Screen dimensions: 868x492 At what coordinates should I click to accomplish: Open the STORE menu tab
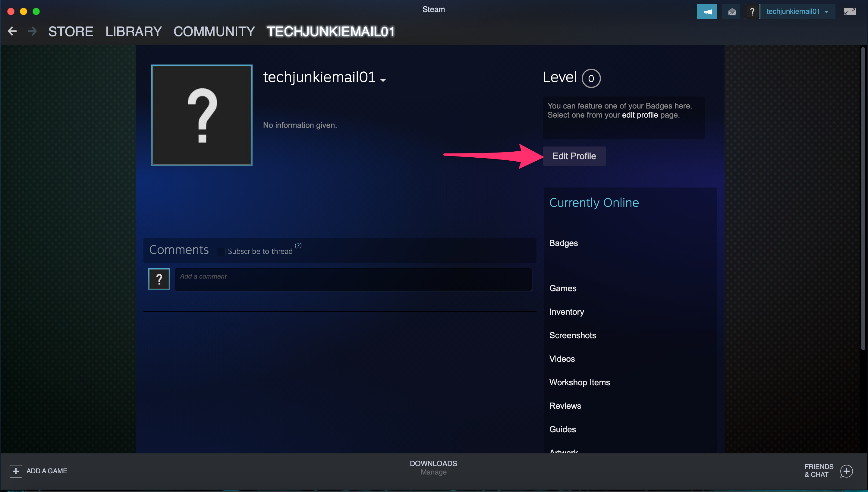coord(70,31)
